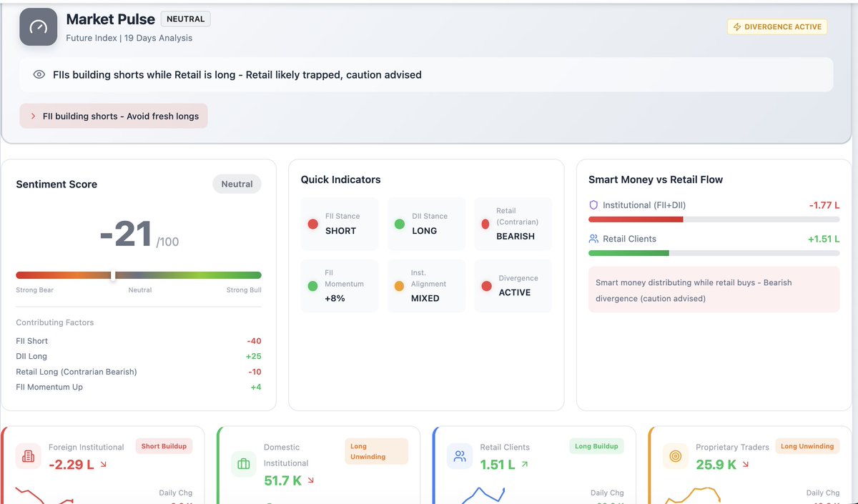Click the -1.77 L institutional value
This screenshot has width=858, height=504.
[x=824, y=205]
